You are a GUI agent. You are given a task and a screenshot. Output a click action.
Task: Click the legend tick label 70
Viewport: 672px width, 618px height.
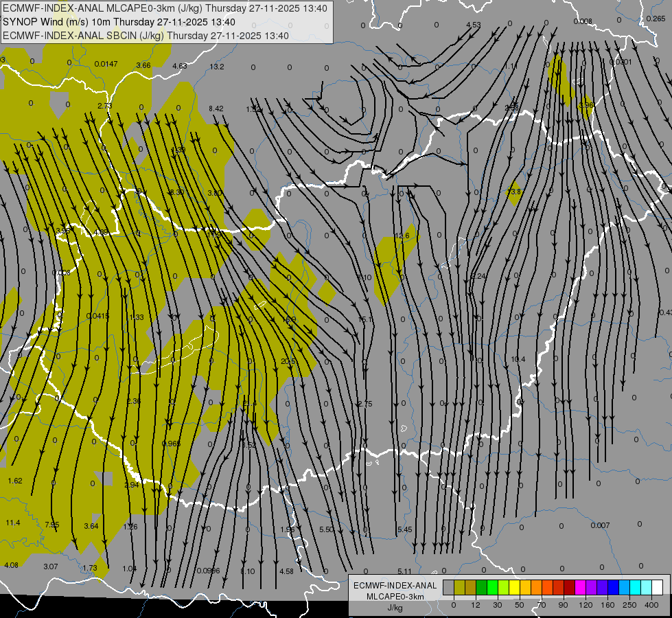click(542, 605)
